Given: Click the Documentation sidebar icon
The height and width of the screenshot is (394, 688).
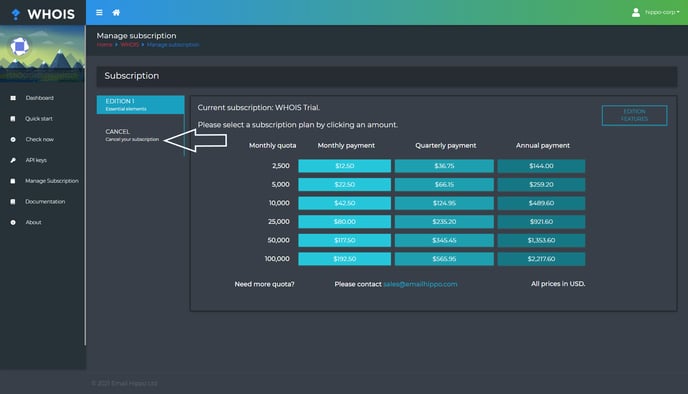Looking at the screenshot, I should click(13, 202).
